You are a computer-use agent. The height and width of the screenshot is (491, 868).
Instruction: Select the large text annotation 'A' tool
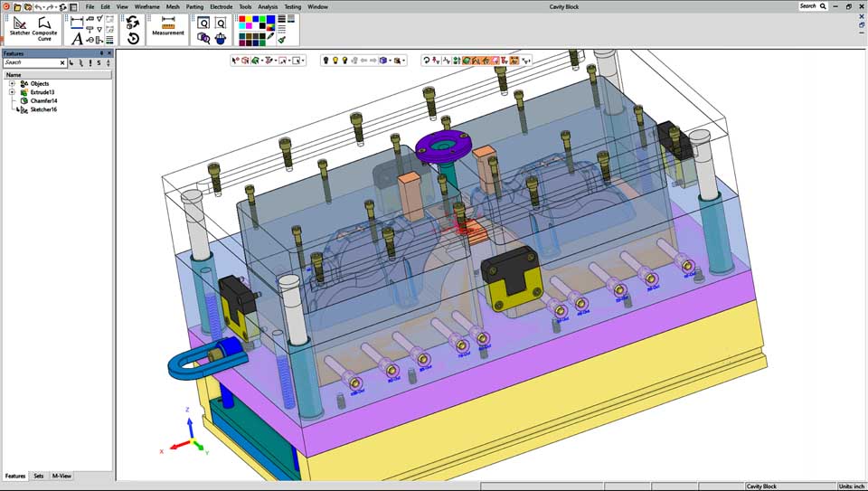(77, 38)
